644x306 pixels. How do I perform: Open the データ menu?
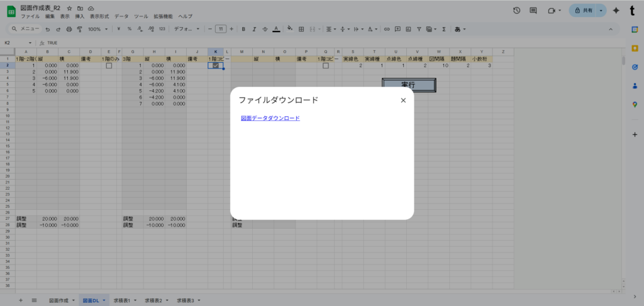pyautogui.click(x=121, y=16)
